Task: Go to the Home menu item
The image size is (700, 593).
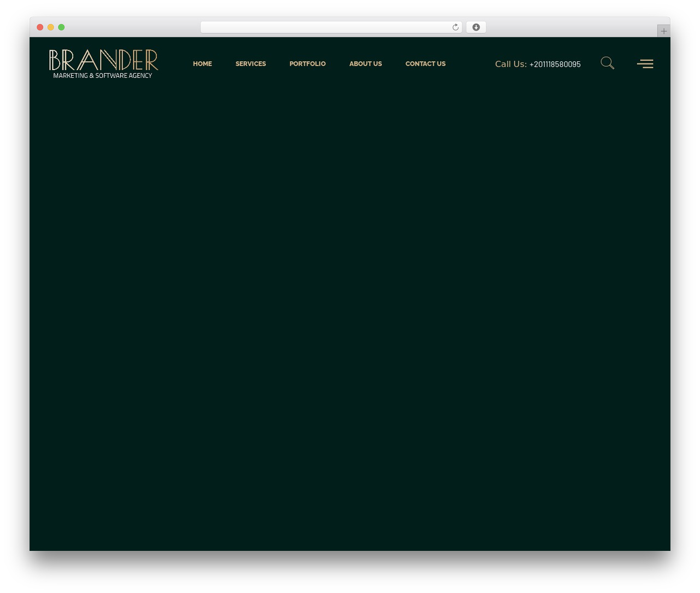Action: click(x=202, y=64)
